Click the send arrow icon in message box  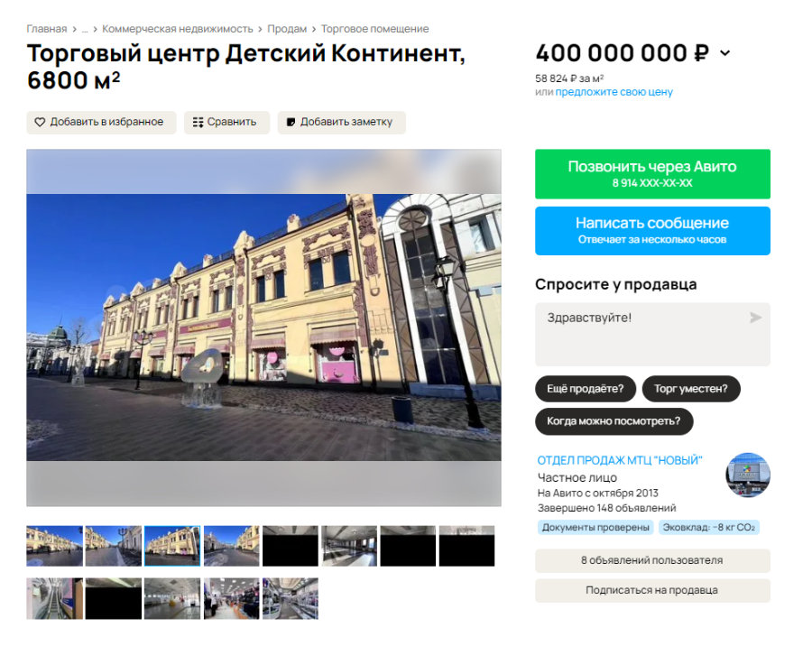pos(755,318)
